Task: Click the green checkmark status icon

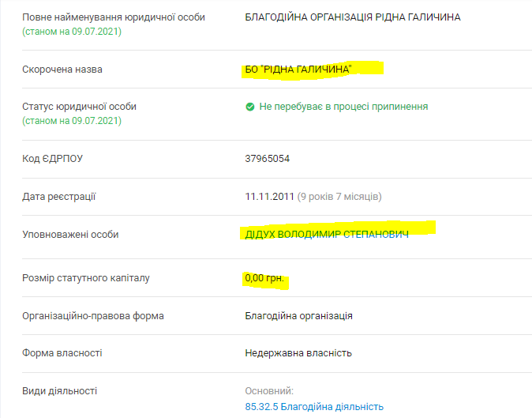Action: (249, 107)
